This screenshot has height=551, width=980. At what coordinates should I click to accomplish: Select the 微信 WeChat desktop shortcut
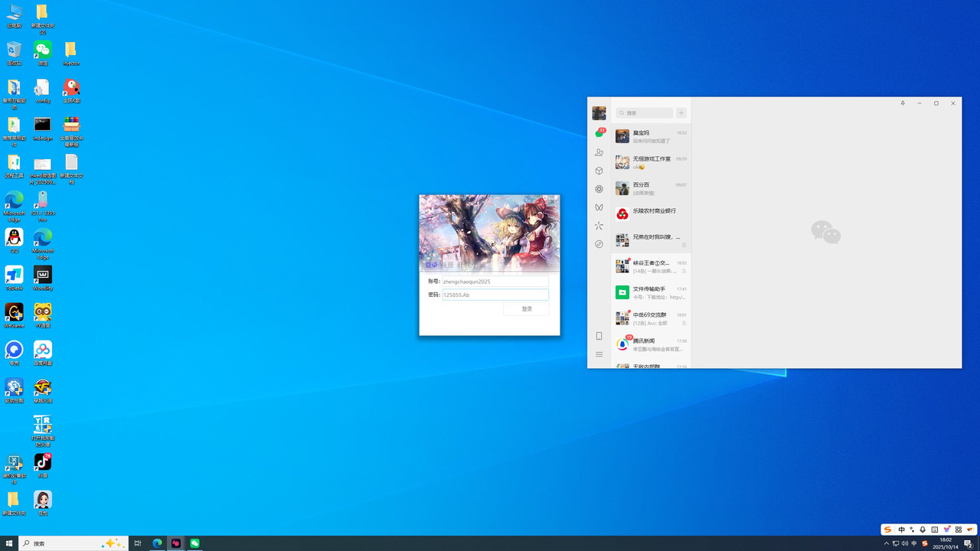[43, 54]
